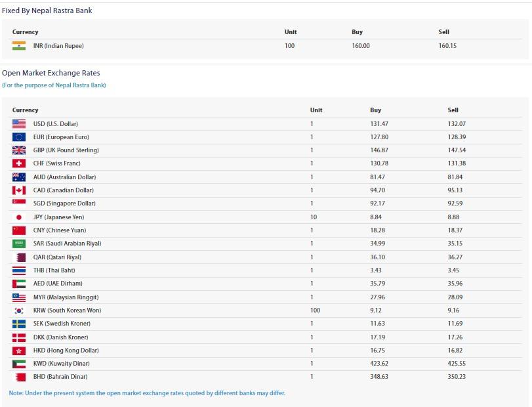Viewport: 532px width, 407px height.
Task: Click the Qatar flag icon
Action: [19, 257]
